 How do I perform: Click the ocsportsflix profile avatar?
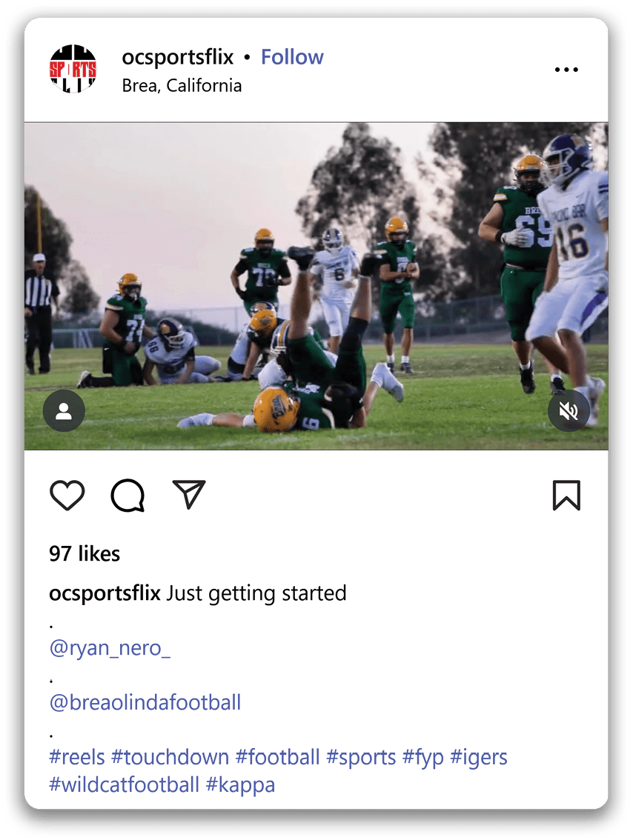point(73,69)
